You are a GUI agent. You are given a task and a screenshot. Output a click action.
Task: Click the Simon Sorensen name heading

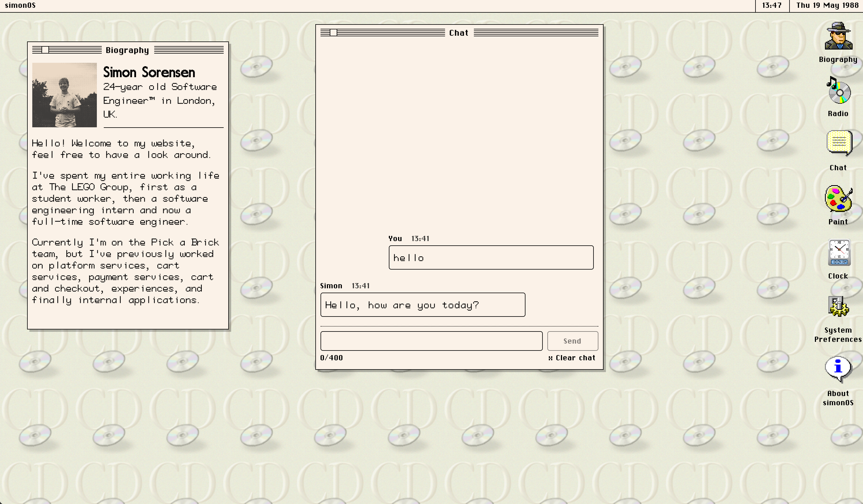click(x=149, y=72)
